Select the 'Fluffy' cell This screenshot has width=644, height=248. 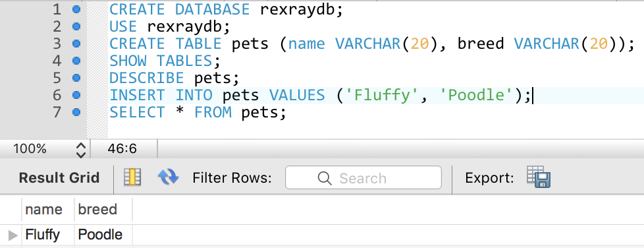tap(43, 235)
